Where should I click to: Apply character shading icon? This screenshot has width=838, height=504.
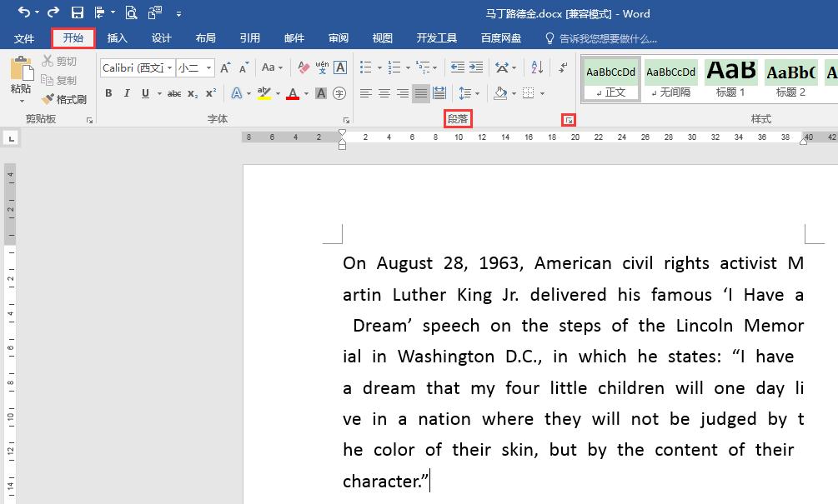(x=321, y=93)
